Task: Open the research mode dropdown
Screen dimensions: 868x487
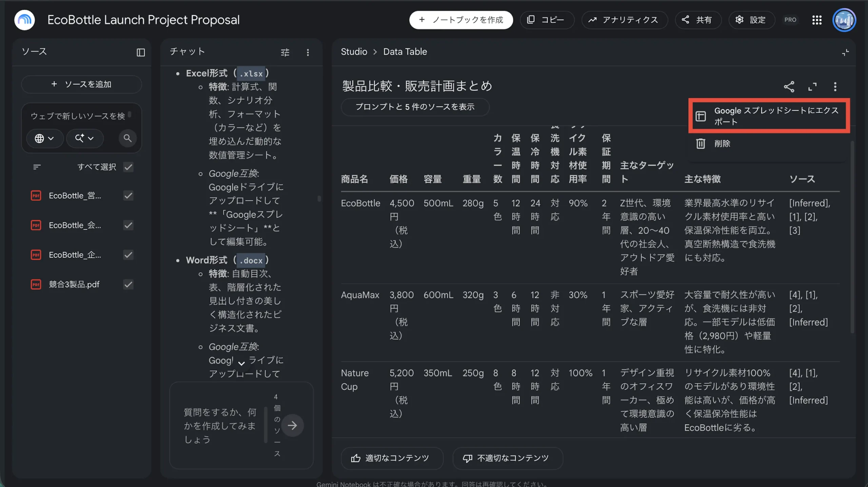Action: click(x=84, y=138)
